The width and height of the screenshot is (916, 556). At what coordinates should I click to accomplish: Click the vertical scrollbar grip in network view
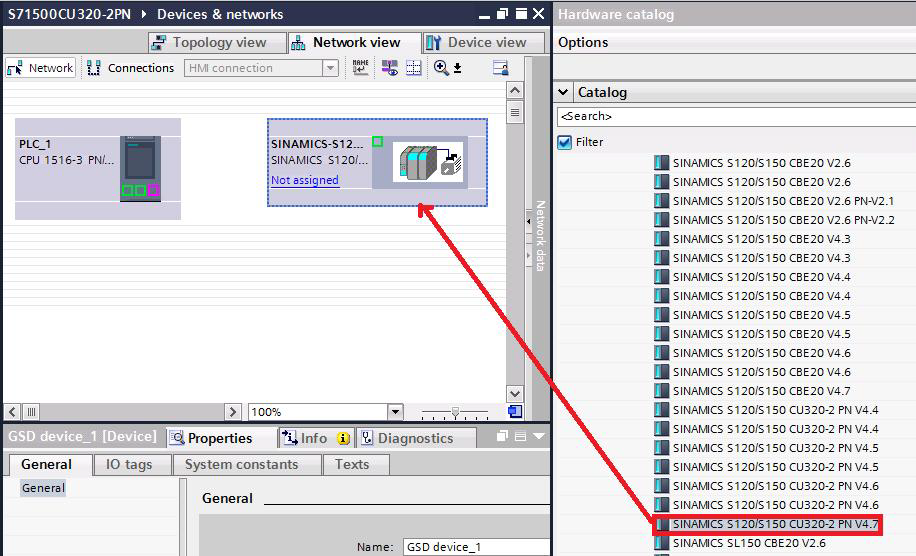coord(515,112)
